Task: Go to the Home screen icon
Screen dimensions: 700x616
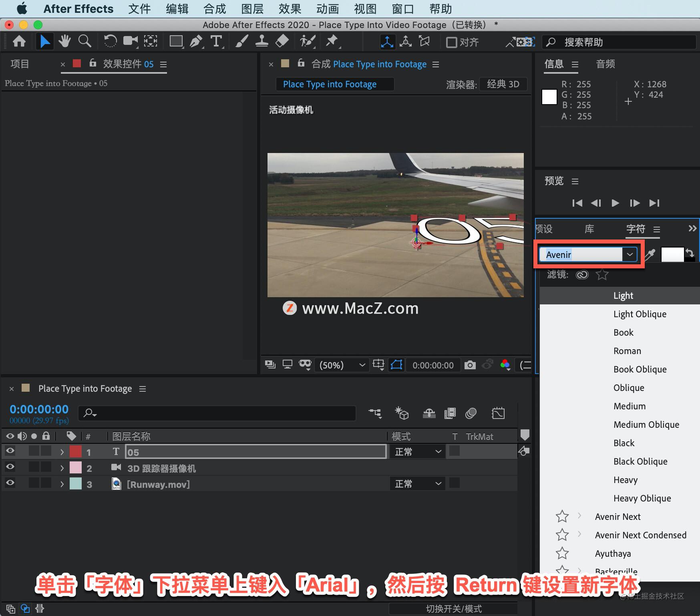Action: [x=19, y=42]
